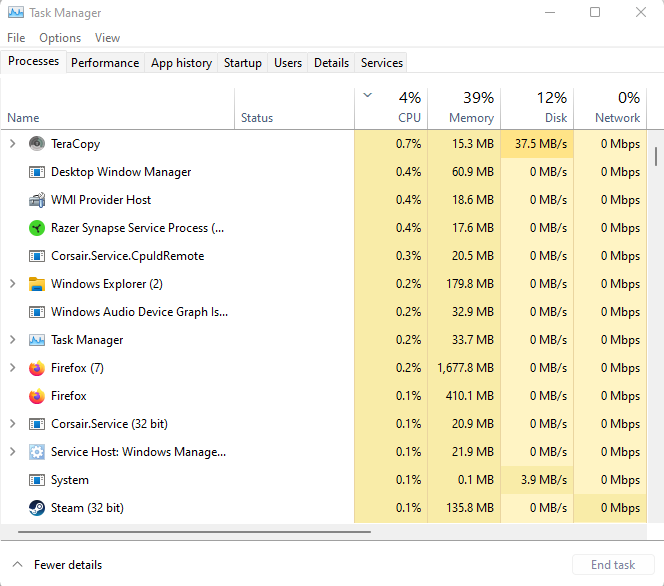This screenshot has width=664, height=586.
Task: Click the 3.9 MB/s System disk value
Action: point(544,480)
